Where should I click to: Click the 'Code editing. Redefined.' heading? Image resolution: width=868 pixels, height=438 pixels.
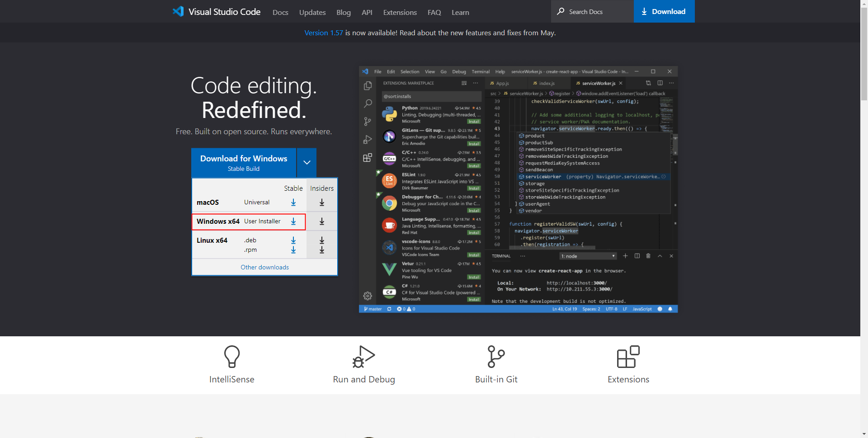coord(254,98)
